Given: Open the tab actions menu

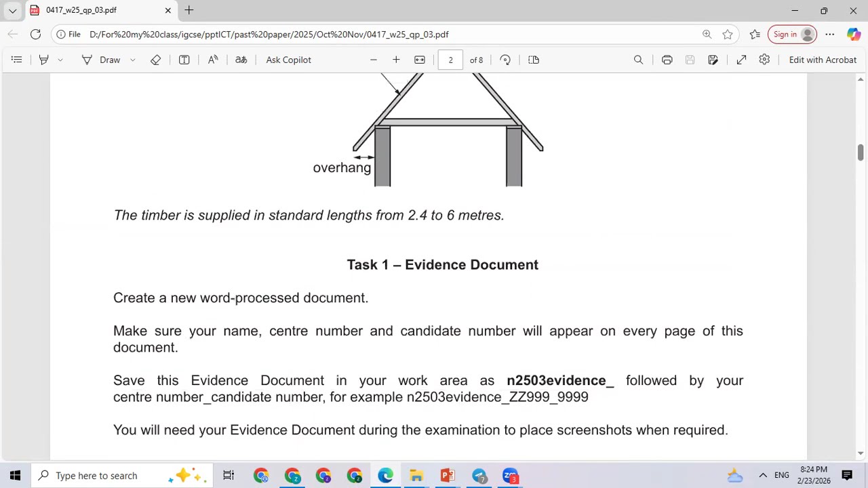Looking at the screenshot, I should click(x=12, y=10).
